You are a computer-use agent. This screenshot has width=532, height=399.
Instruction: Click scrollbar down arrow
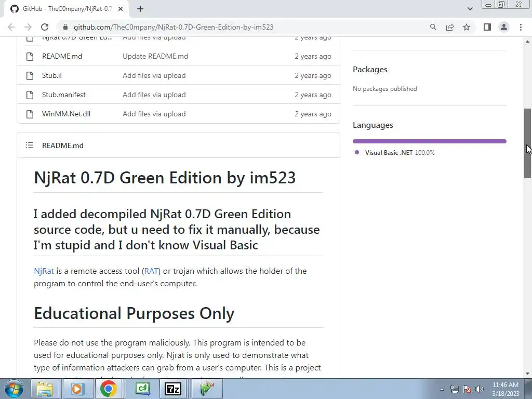pos(528,374)
